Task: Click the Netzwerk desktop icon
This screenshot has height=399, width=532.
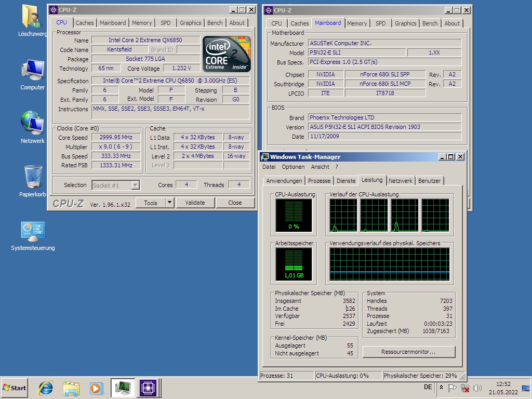Action: 33,123
